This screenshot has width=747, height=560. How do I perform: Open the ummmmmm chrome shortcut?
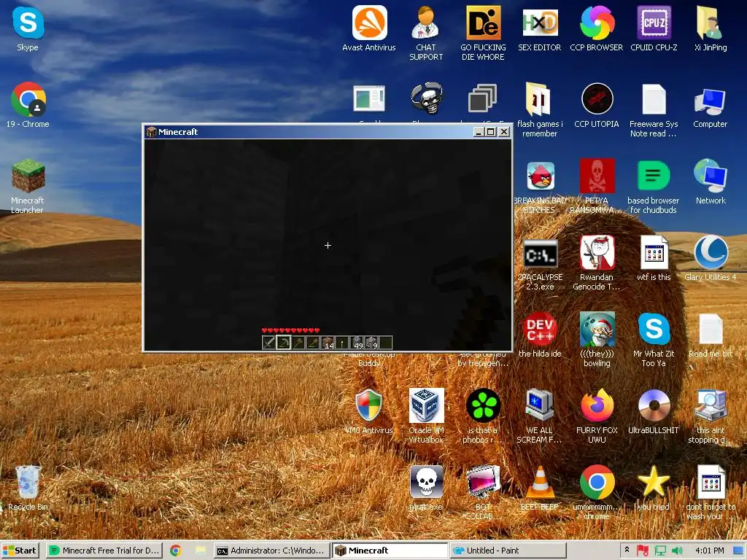tap(597, 492)
